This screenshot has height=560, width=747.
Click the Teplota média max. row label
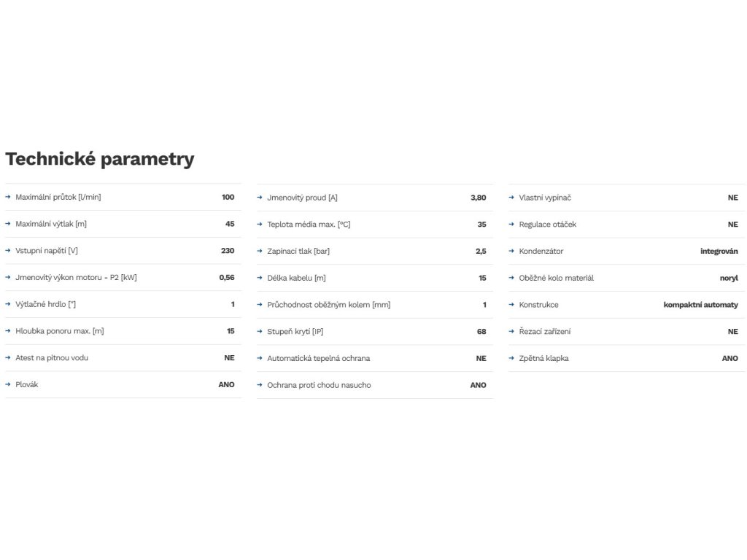[309, 225]
